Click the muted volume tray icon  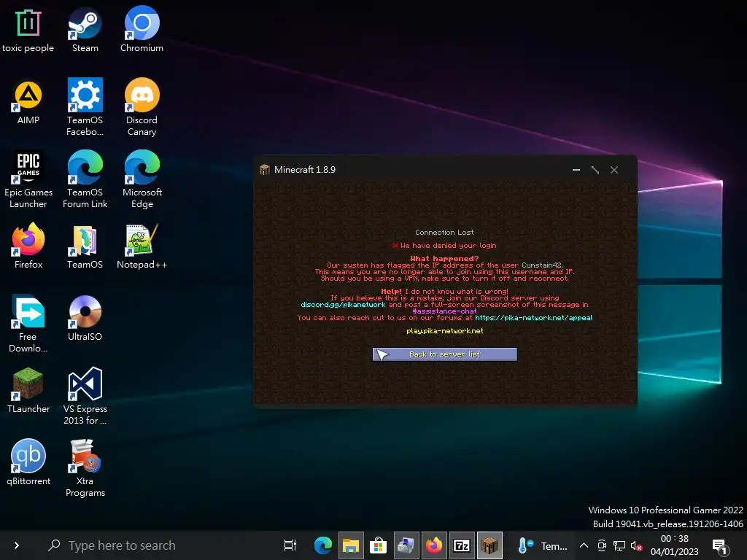coord(636,545)
